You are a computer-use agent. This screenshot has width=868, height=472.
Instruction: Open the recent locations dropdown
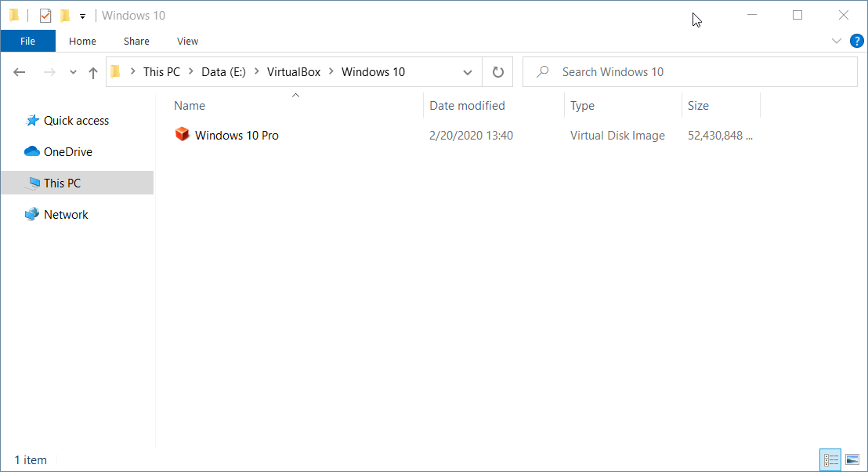pyautogui.click(x=73, y=72)
